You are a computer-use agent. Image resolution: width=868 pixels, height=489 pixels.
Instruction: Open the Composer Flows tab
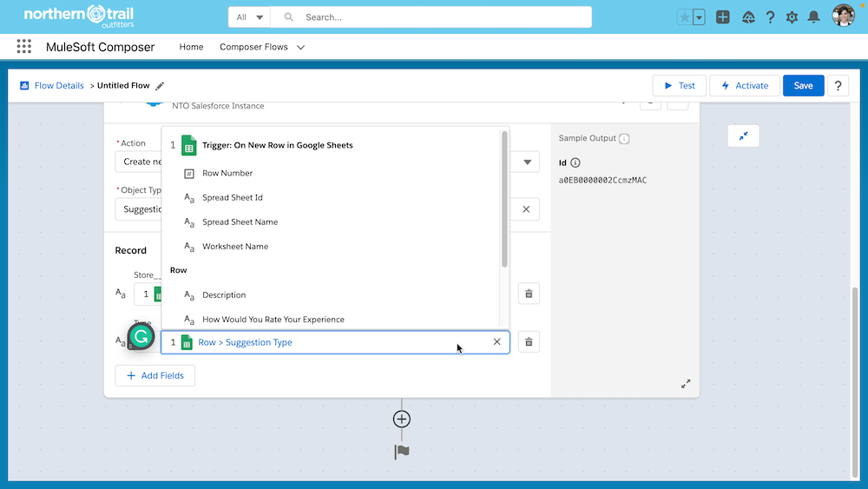pyautogui.click(x=253, y=47)
